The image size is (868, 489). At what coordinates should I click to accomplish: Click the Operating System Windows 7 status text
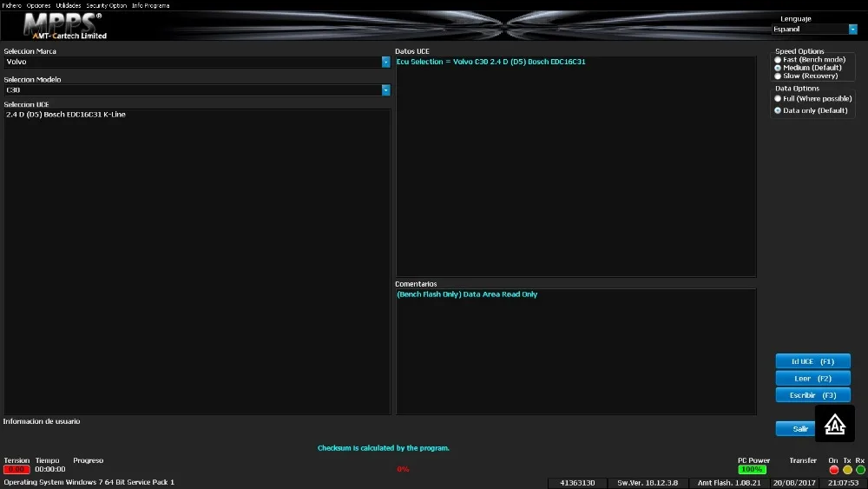coord(89,482)
